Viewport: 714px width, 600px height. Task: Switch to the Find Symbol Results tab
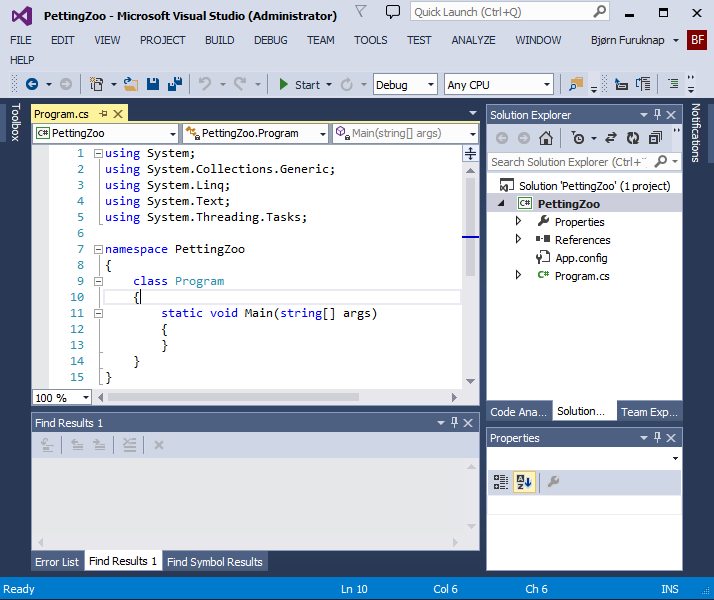(x=215, y=562)
